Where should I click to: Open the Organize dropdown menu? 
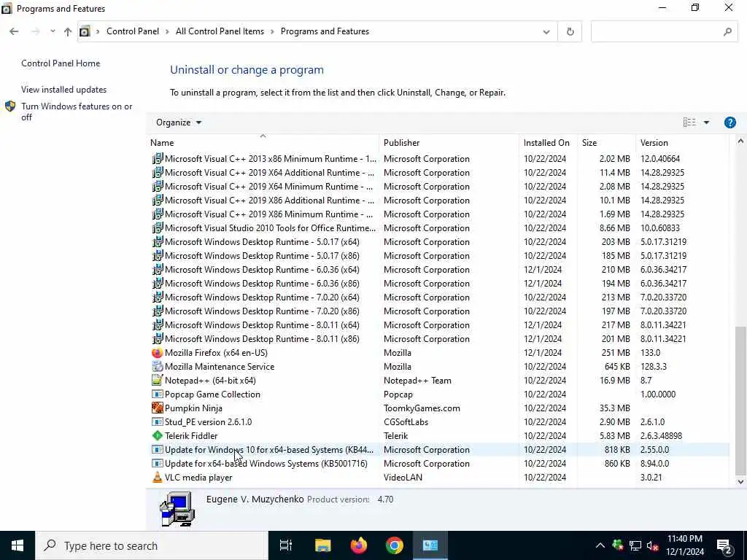(x=179, y=122)
